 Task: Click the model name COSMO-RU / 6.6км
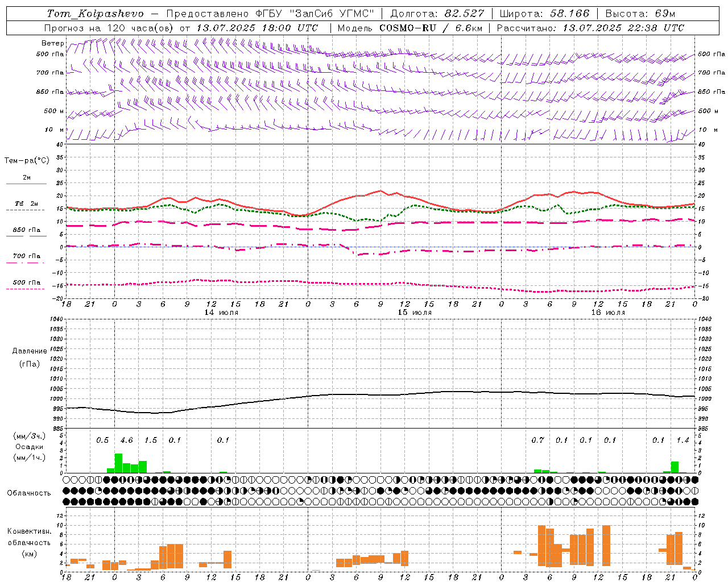point(431,28)
